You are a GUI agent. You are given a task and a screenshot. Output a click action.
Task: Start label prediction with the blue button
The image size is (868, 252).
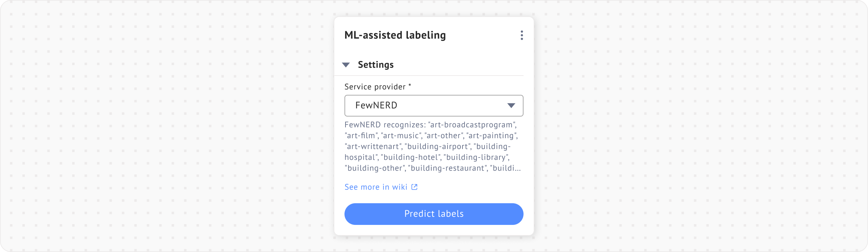(x=434, y=214)
